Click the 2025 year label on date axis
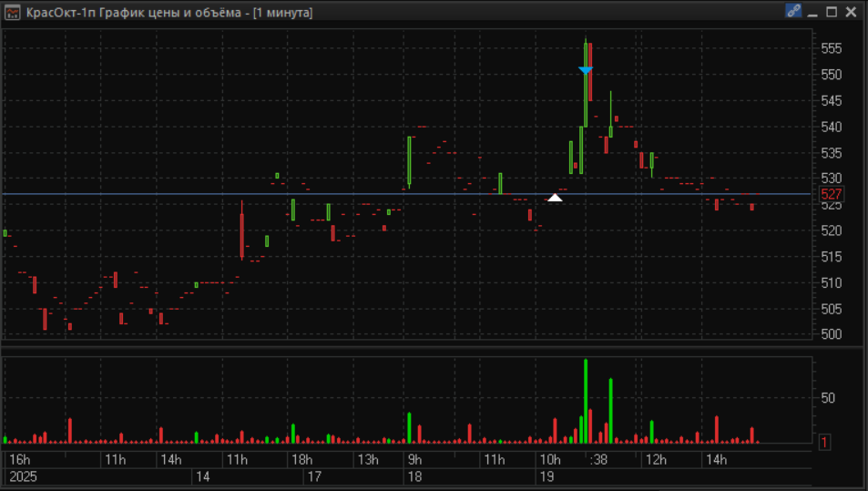The image size is (868, 491). click(24, 476)
